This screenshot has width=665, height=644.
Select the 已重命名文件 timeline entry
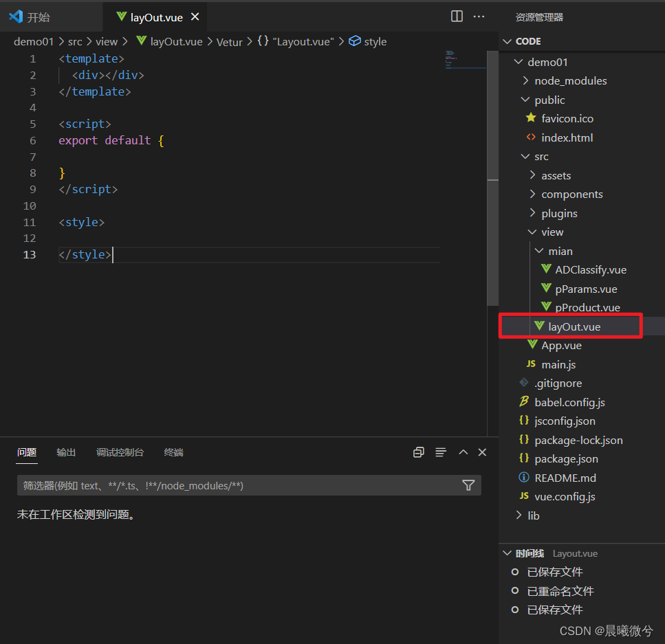(560, 591)
